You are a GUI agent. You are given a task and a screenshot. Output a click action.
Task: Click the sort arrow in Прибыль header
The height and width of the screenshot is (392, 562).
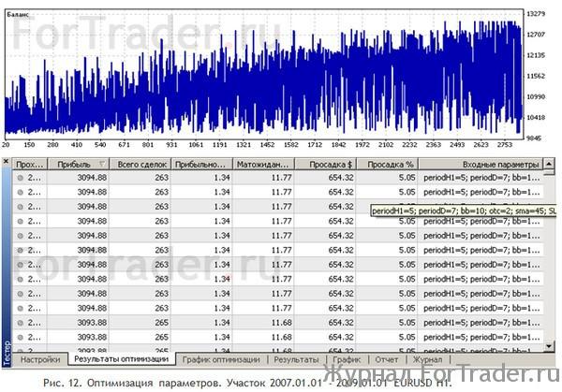102,164
